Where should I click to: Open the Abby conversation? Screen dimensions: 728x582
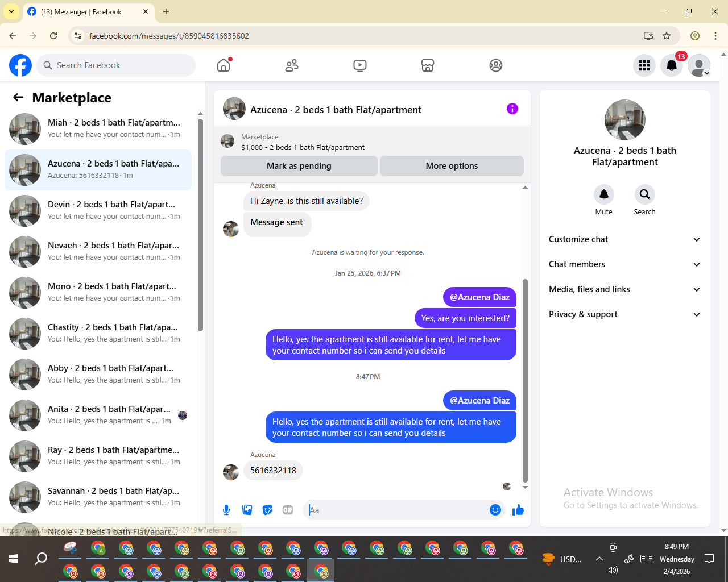(x=98, y=375)
